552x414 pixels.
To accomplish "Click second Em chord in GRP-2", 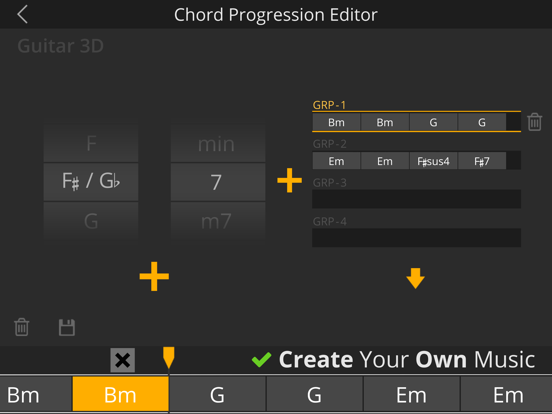I will [x=385, y=161].
